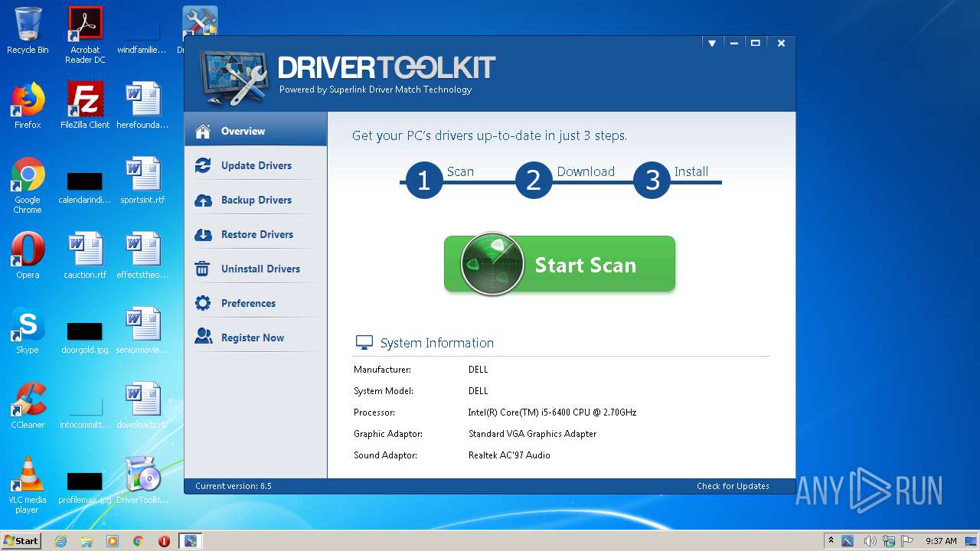Open Restore Drivers section
The image size is (980, 551).
pyautogui.click(x=256, y=234)
